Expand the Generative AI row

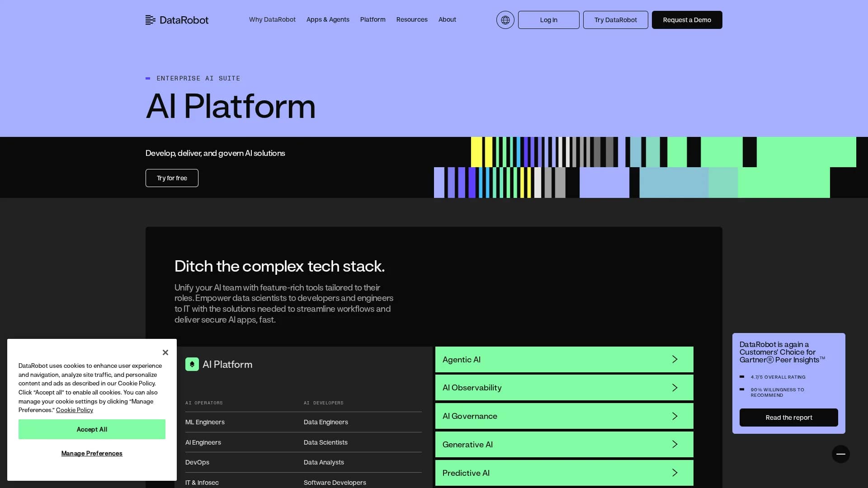coord(564,445)
